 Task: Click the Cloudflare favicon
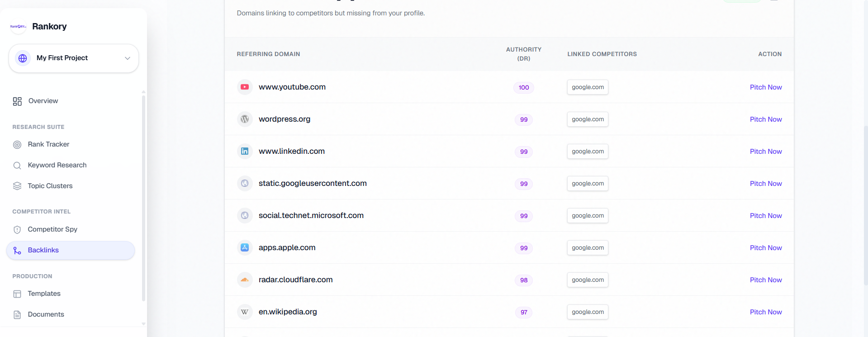click(245, 280)
